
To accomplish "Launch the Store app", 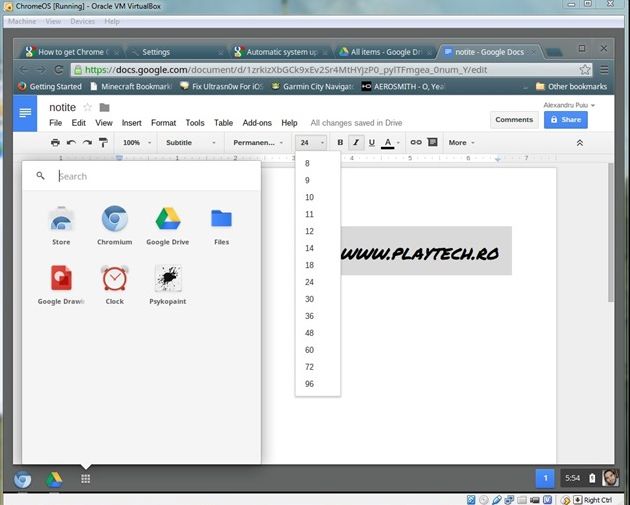I will pos(61,225).
